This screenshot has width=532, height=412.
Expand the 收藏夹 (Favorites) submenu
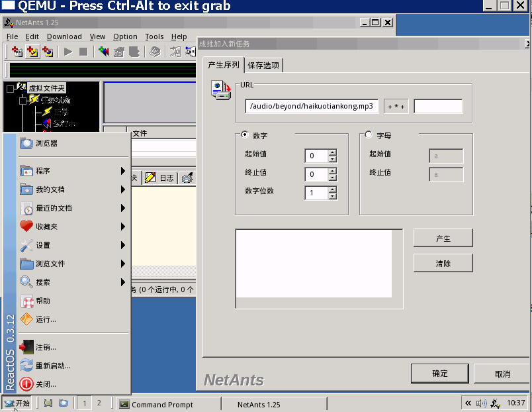click(74, 227)
